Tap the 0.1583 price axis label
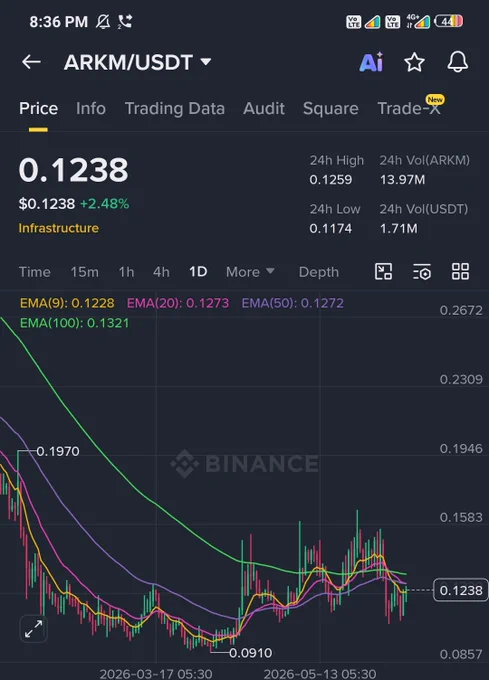Image resolution: width=489 pixels, height=680 pixels. tap(461, 517)
